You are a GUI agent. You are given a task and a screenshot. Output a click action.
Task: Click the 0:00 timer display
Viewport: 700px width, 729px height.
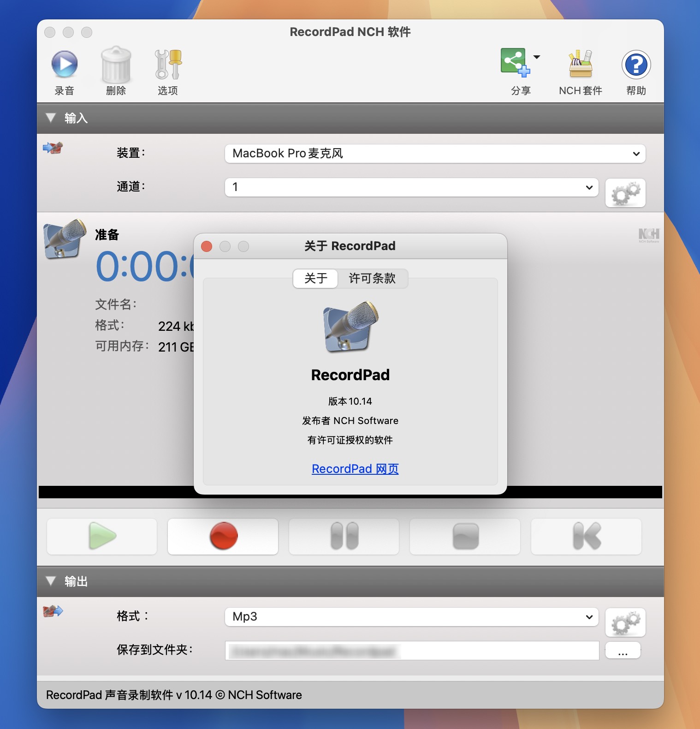click(144, 267)
